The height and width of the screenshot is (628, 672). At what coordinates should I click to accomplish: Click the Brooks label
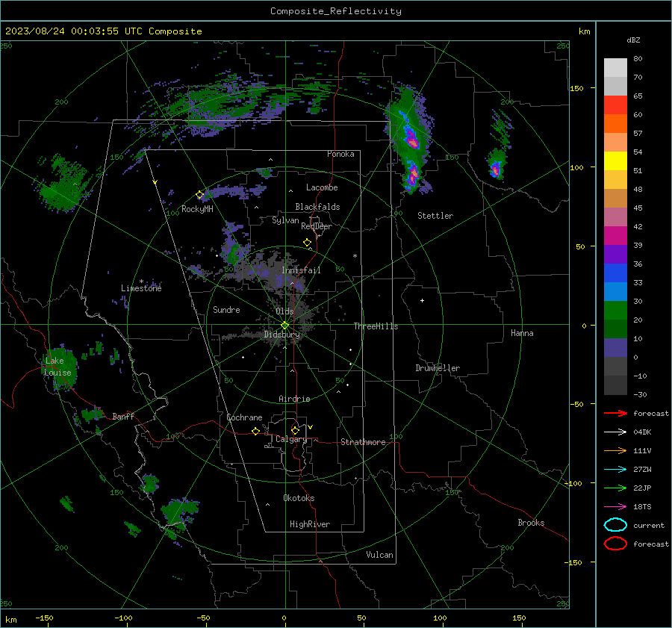click(x=531, y=523)
